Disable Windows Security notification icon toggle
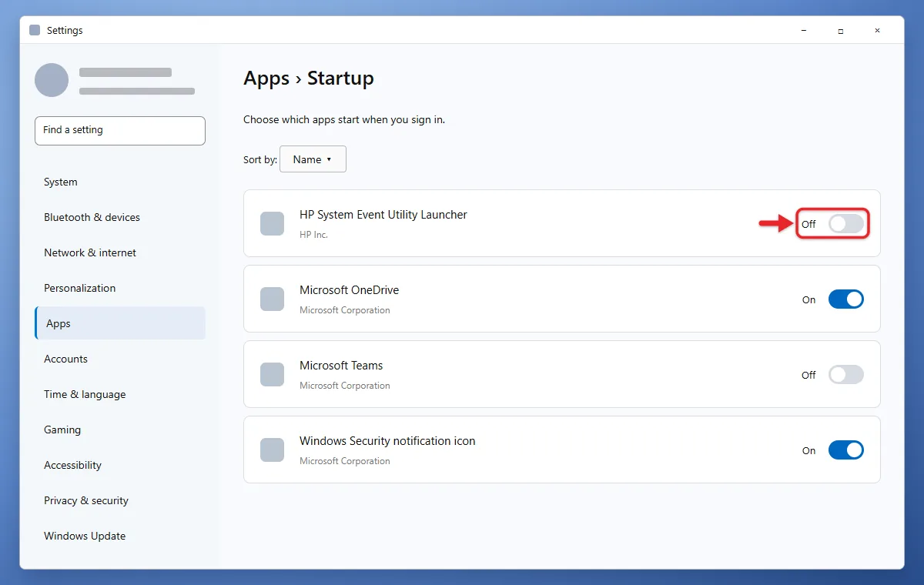This screenshot has height=585, width=924. click(845, 450)
